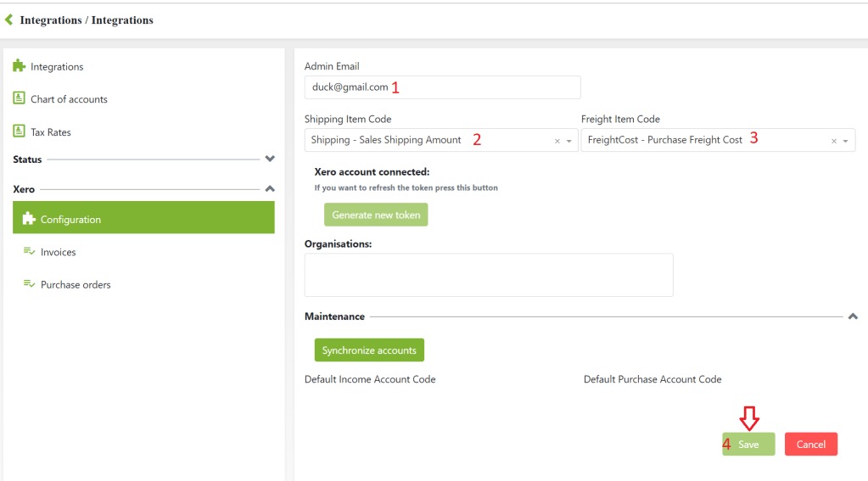Viewport: 868px width, 481px height.
Task: Save the Xero configuration
Action: (x=748, y=445)
